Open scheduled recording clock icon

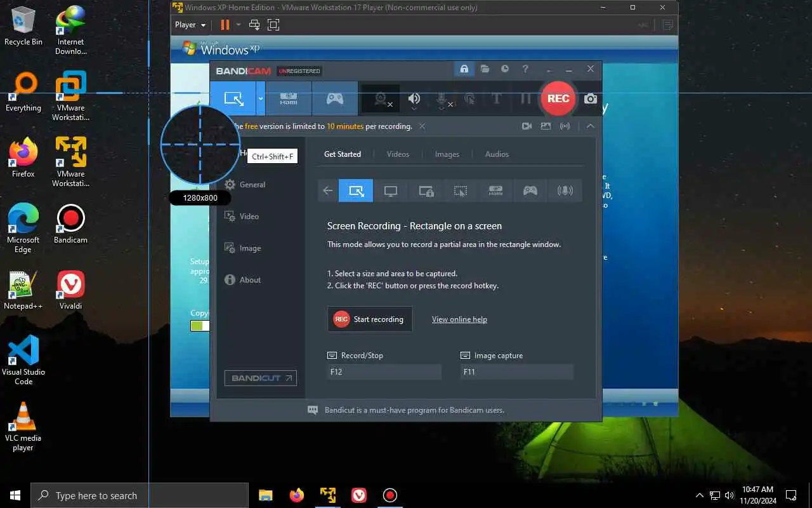[x=505, y=69]
